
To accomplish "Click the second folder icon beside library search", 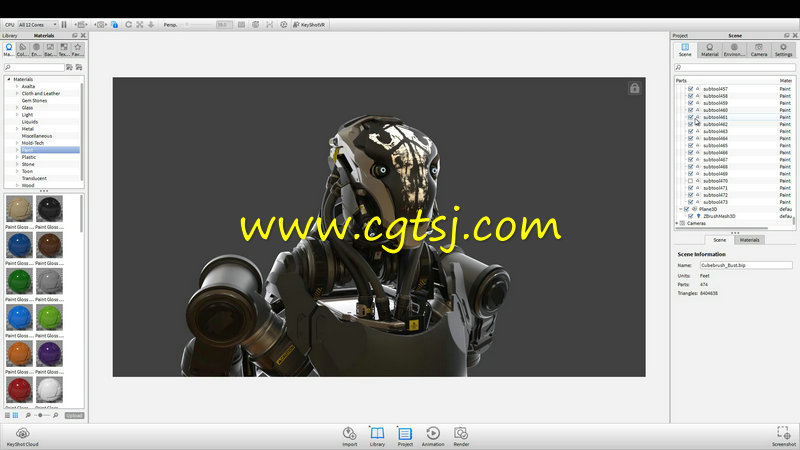I will tap(79, 67).
